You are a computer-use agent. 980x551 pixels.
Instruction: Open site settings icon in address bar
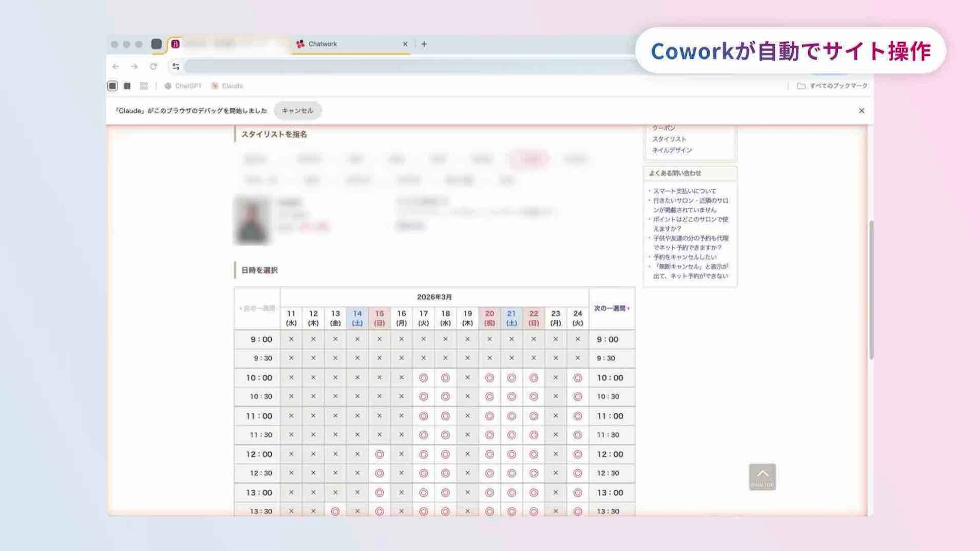tap(176, 67)
